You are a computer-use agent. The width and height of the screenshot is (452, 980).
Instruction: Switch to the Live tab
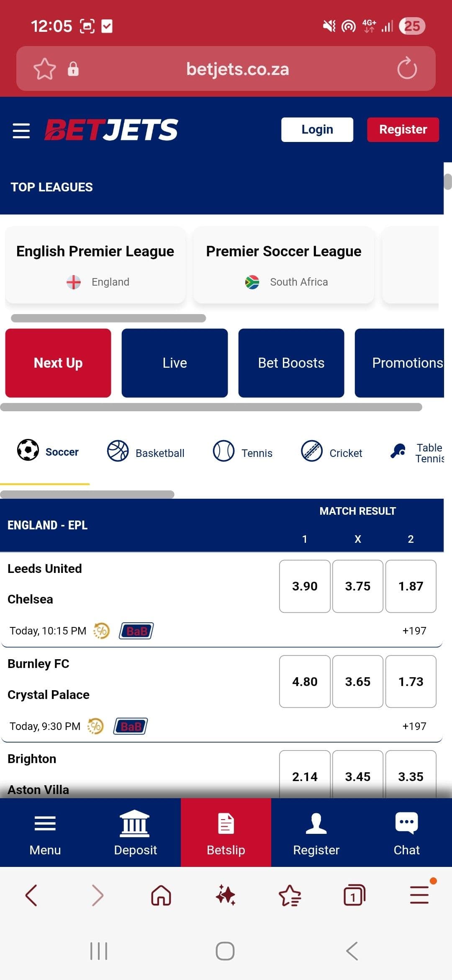coord(174,362)
